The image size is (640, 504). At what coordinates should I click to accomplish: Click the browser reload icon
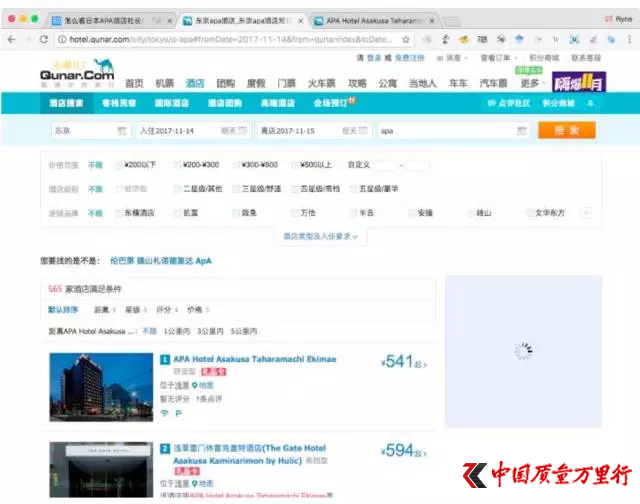pyautogui.click(x=44, y=40)
